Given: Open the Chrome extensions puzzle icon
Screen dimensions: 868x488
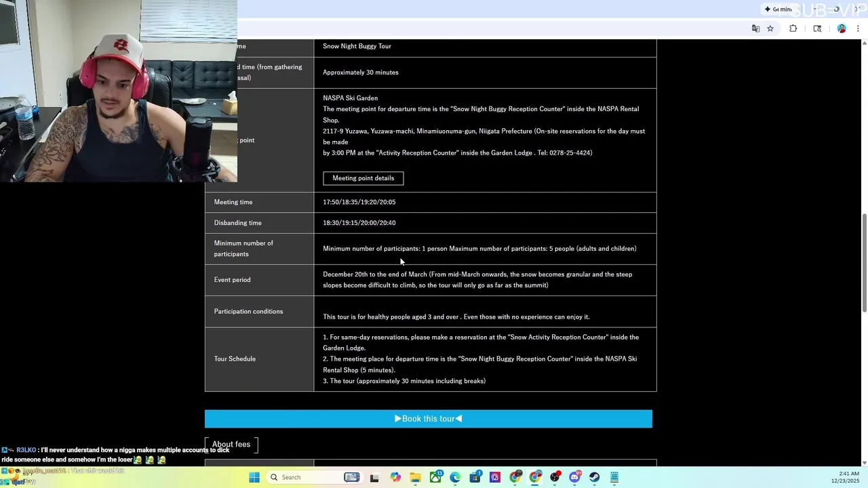Looking at the screenshot, I should point(793,28).
